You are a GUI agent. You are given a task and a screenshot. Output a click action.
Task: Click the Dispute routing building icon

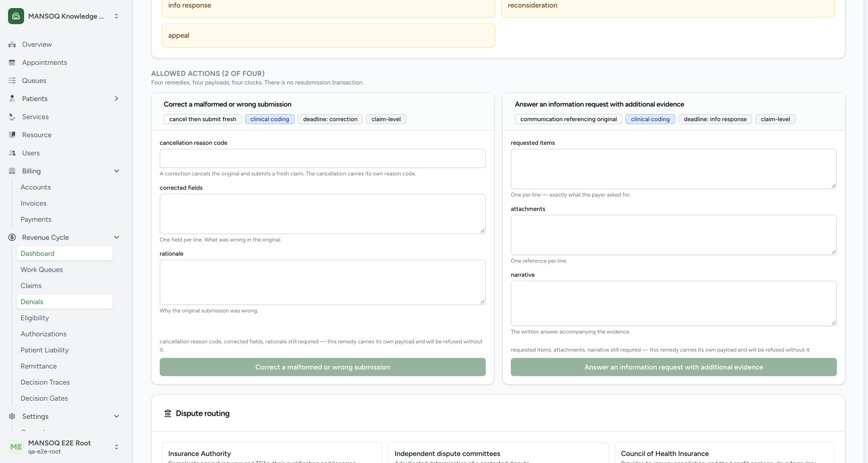[x=168, y=413]
